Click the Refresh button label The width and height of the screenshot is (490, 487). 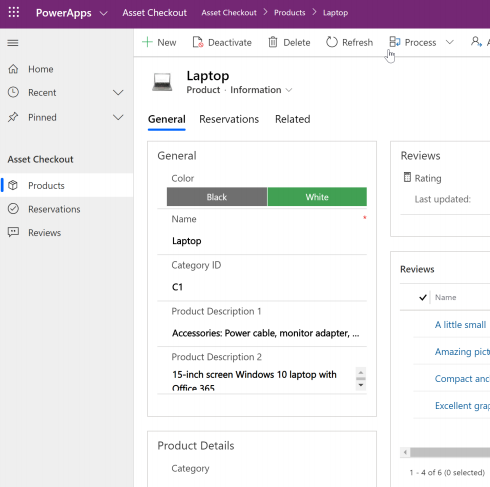coord(357,43)
